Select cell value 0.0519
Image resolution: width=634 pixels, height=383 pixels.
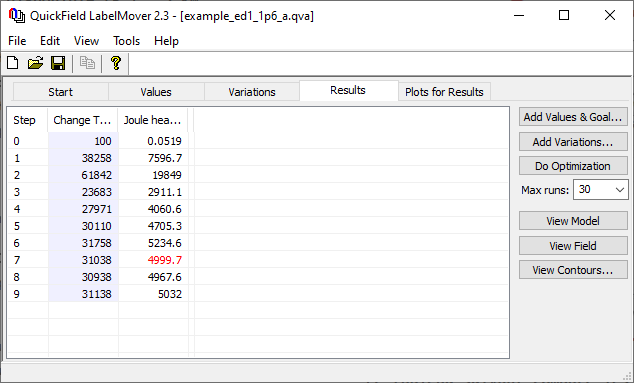164,141
